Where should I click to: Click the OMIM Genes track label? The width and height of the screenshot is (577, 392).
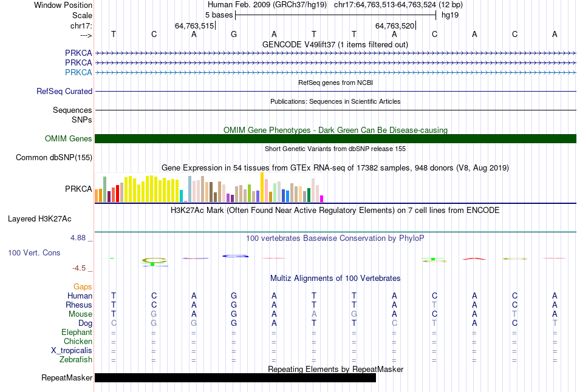pyautogui.click(x=69, y=138)
